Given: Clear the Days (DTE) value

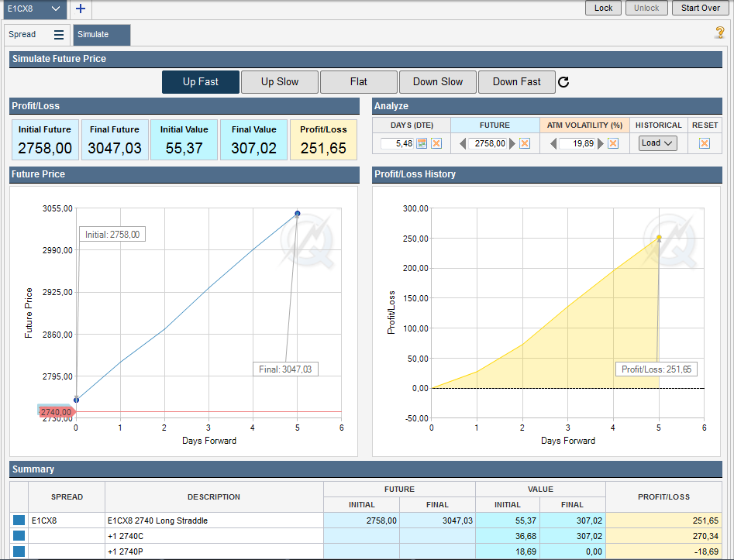Looking at the screenshot, I should pos(436,143).
